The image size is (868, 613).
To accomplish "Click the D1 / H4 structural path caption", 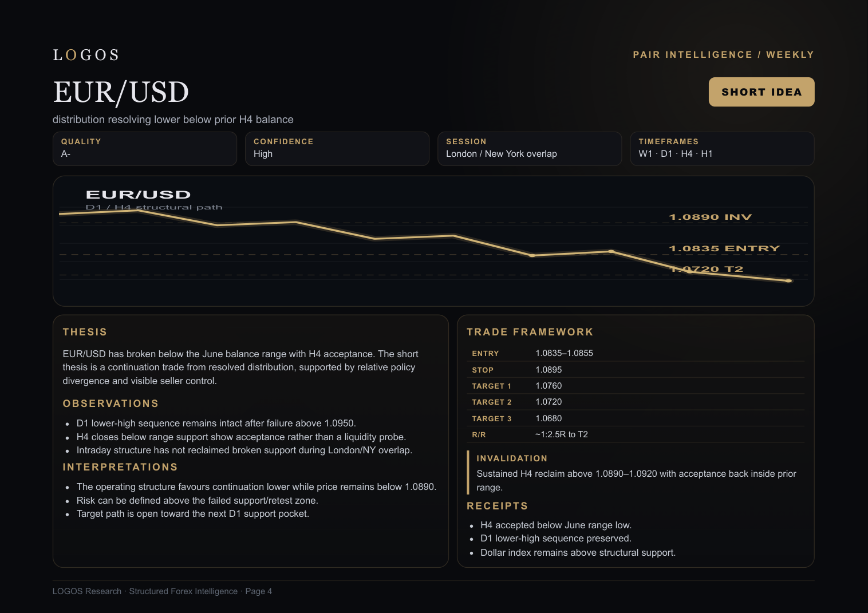I will [x=154, y=207].
